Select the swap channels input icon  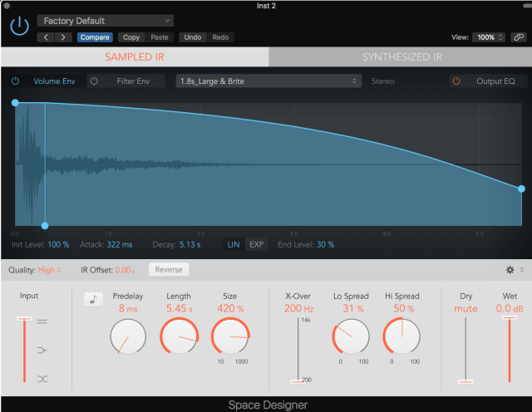coord(42,379)
